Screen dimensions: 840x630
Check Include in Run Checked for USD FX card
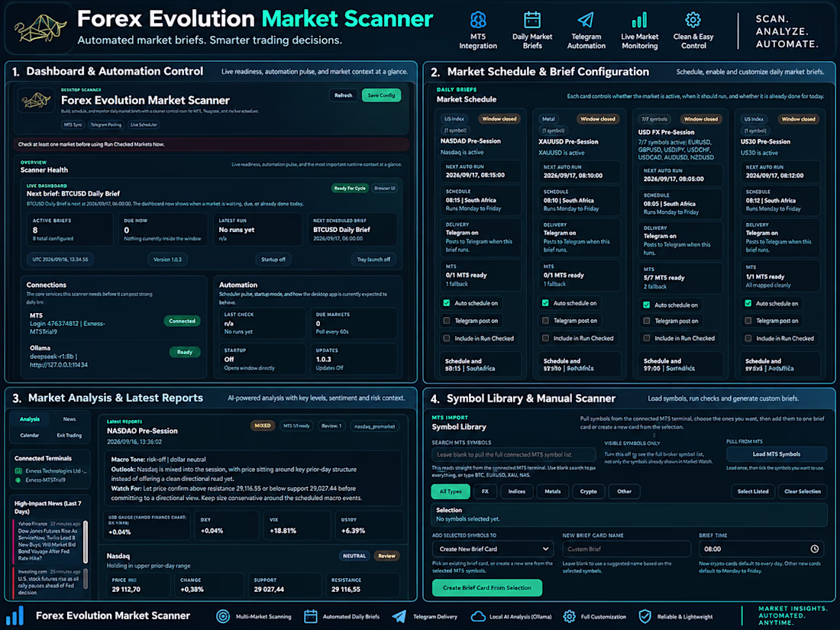(647, 338)
